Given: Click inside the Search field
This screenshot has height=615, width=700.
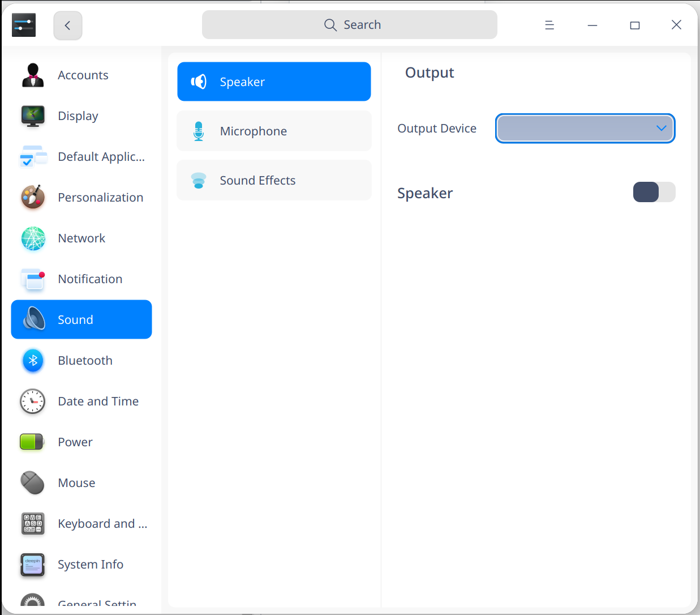Looking at the screenshot, I should 349,24.
